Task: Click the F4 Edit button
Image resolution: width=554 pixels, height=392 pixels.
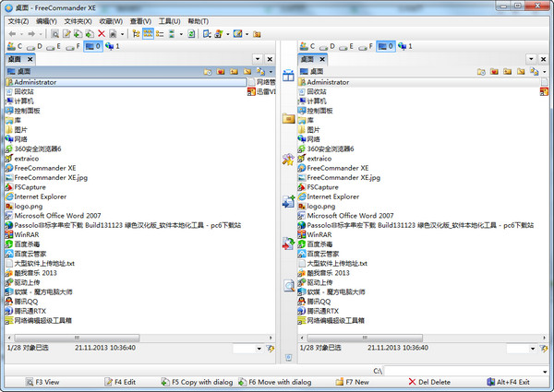Action: point(120,382)
